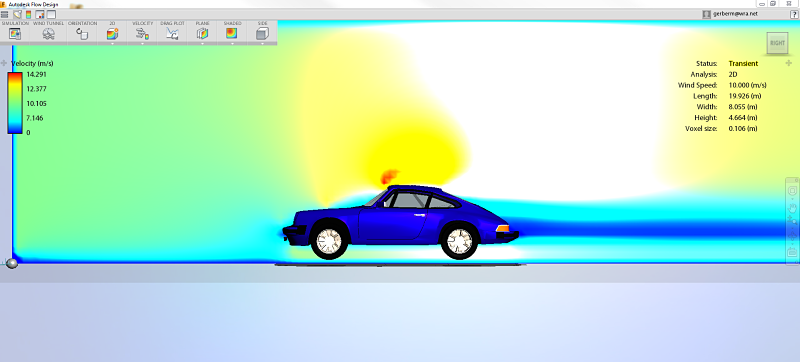
Task: Click the DRAG PLOT toolbar label
Action: (x=172, y=23)
